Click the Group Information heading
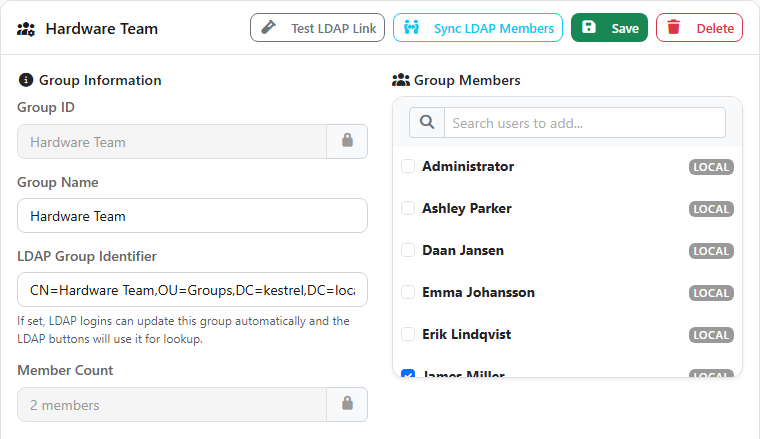Viewport: 760px width, 439px height. [x=100, y=80]
